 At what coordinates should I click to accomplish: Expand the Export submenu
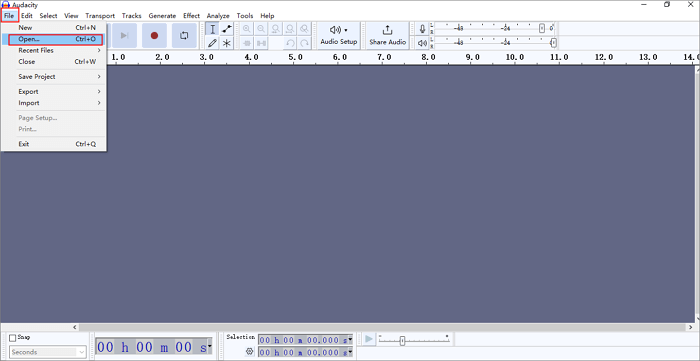point(54,91)
